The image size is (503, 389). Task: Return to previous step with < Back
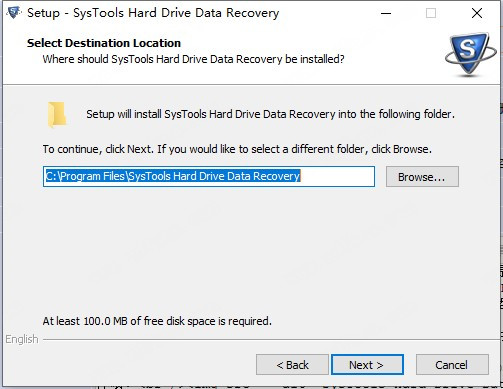pyautogui.click(x=292, y=365)
